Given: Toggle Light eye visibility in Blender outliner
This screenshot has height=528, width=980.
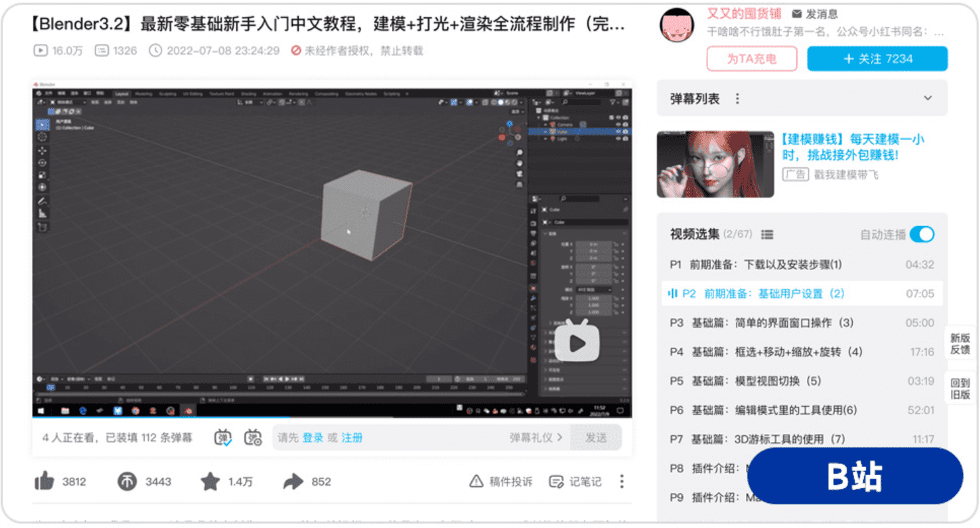Looking at the screenshot, I should tap(617, 138).
